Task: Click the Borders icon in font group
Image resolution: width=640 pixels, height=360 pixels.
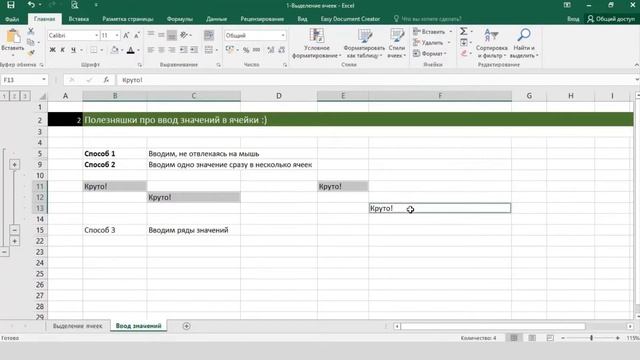Action: tap(93, 50)
